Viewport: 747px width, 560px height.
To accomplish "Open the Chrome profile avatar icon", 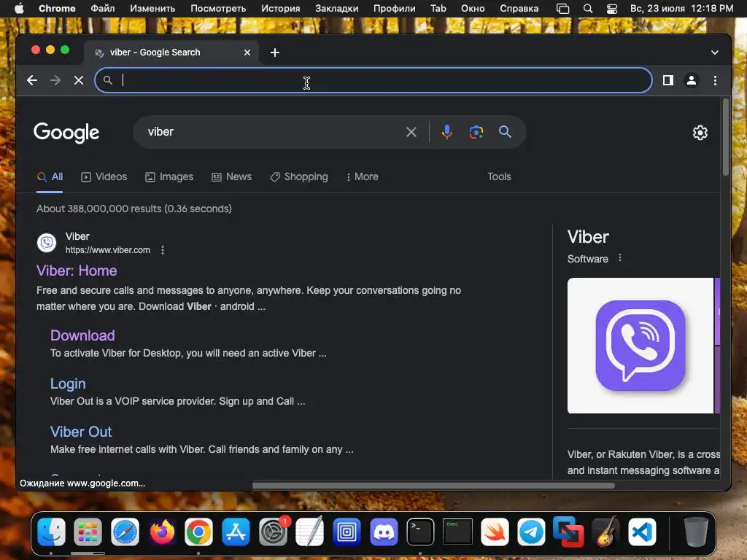I will click(692, 80).
